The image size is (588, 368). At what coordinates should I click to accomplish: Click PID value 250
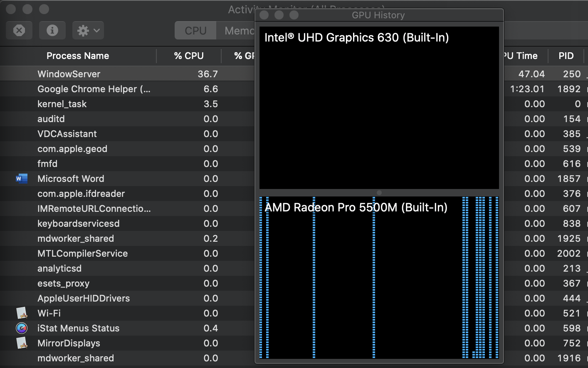572,74
